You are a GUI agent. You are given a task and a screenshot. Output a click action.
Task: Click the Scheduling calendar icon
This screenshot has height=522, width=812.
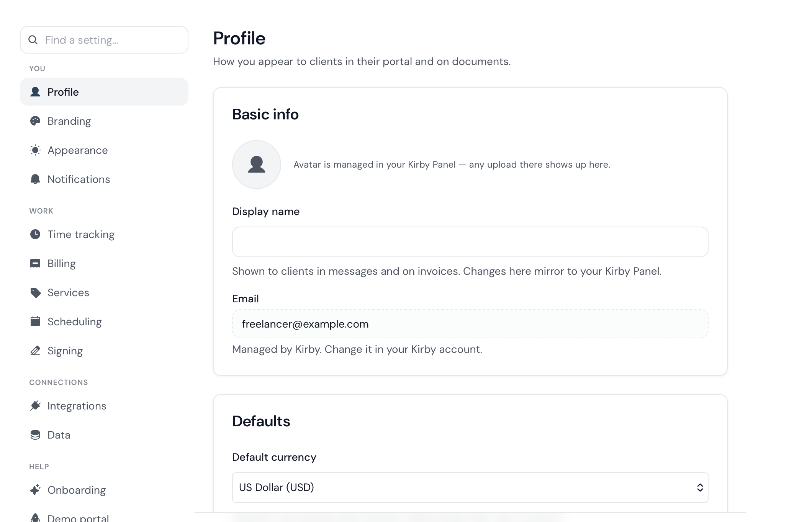coord(35,321)
